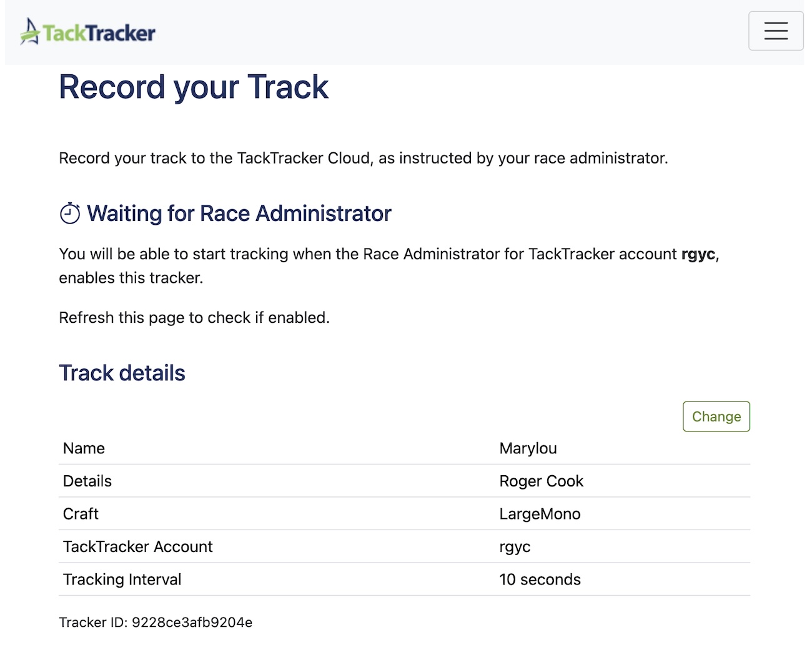The width and height of the screenshot is (812, 655).
Task: Open the Craft selection showing LargeMono
Action: click(x=540, y=514)
